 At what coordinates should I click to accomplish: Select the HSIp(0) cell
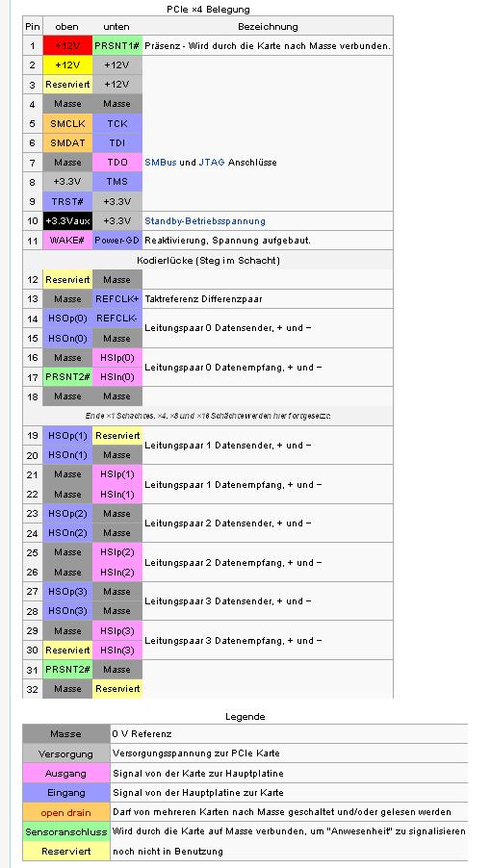click(x=117, y=358)
